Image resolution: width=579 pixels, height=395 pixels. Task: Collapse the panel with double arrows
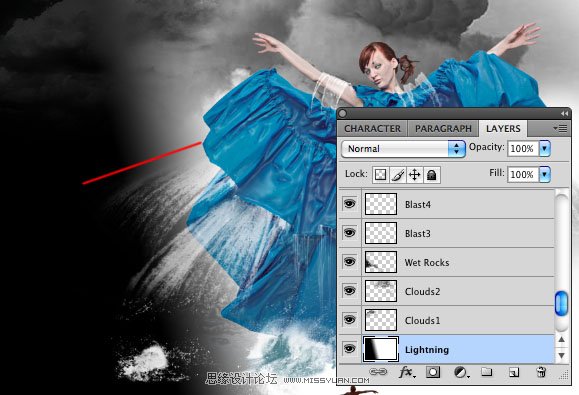pyautogui.click(x=564, y=114)
